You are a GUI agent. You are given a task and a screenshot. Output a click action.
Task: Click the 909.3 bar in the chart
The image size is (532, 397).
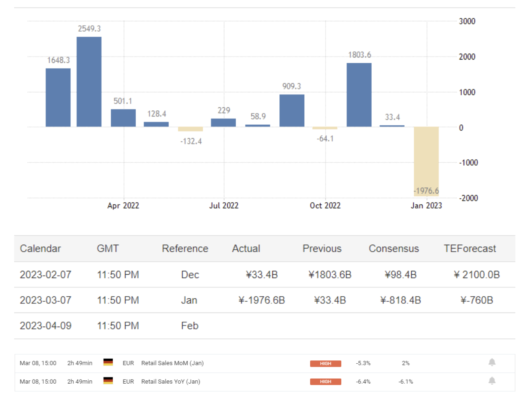click(x=292, y=111)
